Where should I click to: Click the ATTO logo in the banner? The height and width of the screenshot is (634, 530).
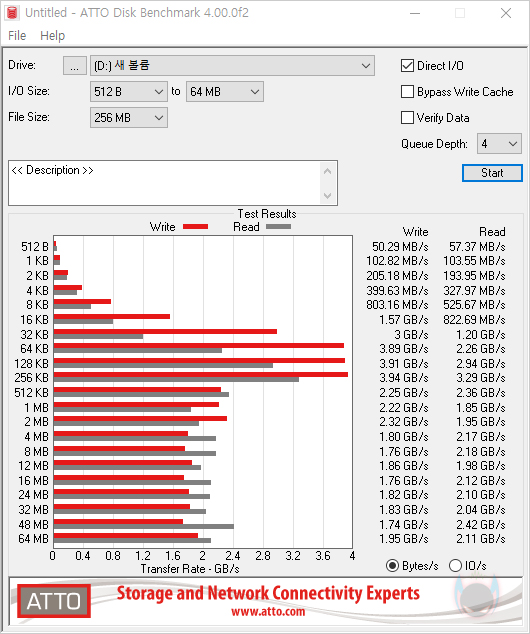[x=54, y=601]
